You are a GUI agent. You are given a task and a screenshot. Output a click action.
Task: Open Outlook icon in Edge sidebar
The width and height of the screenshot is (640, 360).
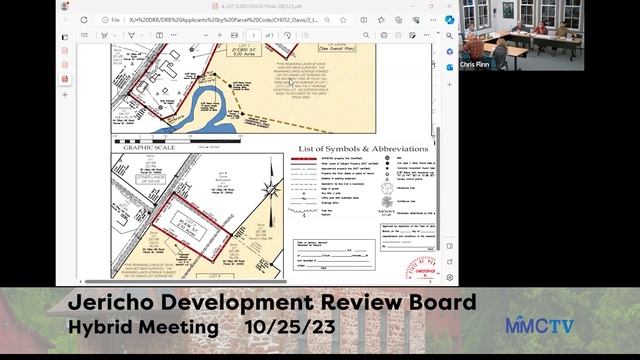tap(449, 67)
